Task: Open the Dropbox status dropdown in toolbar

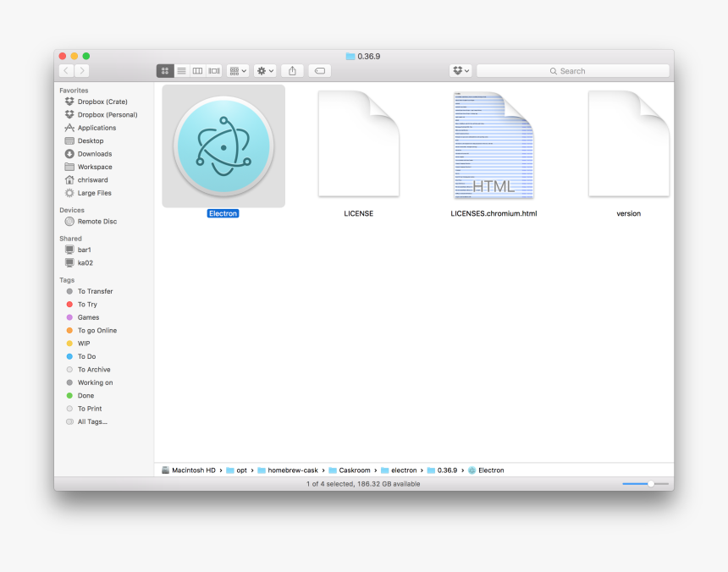Action: (460, 70)
